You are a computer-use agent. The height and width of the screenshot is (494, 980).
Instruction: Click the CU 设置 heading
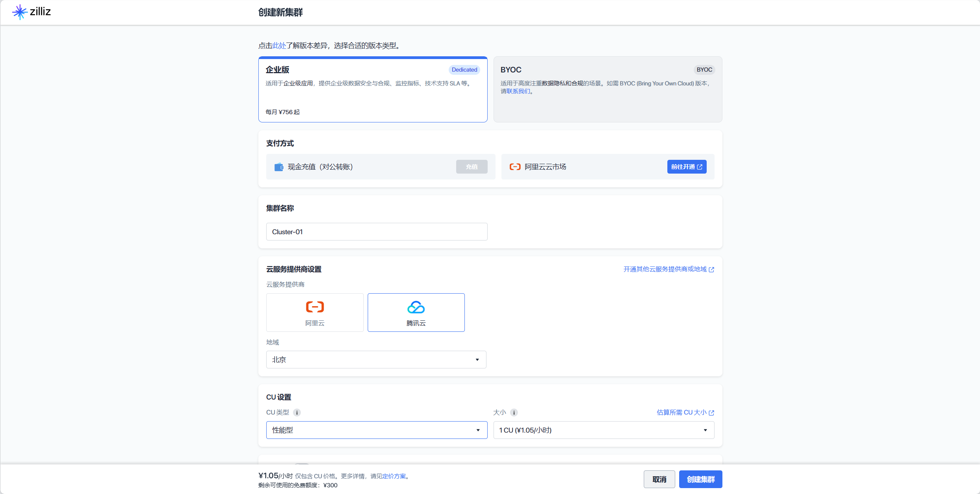click(279, 397)
